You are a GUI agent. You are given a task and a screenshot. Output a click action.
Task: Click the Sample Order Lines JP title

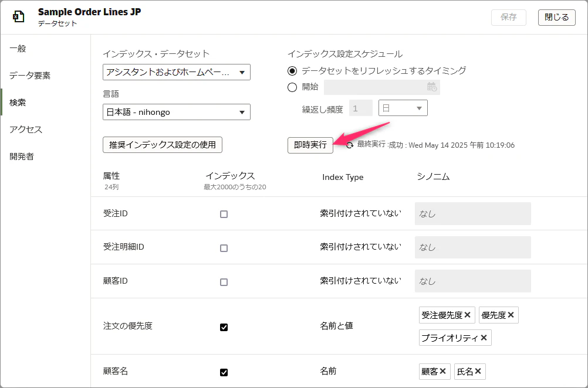90,12
